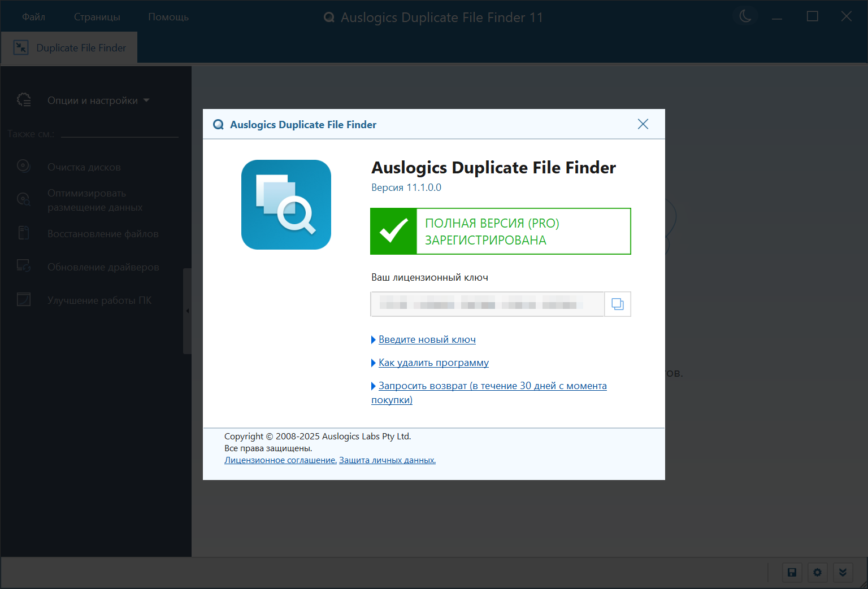Click the ЗАРЕГИСТРИРОВАНА status text
The width and height of the screenshot is (868, 589).
(x=485, y=241)
